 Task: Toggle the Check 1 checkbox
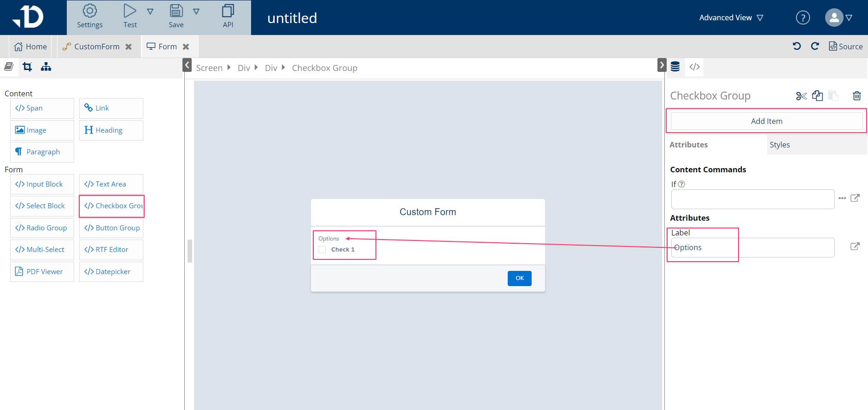[322, 250]
